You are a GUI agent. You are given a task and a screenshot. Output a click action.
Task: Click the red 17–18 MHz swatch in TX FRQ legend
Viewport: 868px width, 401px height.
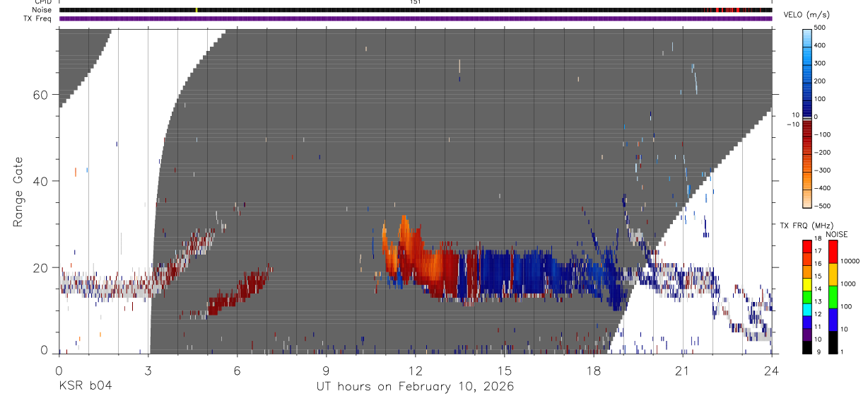(x=807, y=247)
